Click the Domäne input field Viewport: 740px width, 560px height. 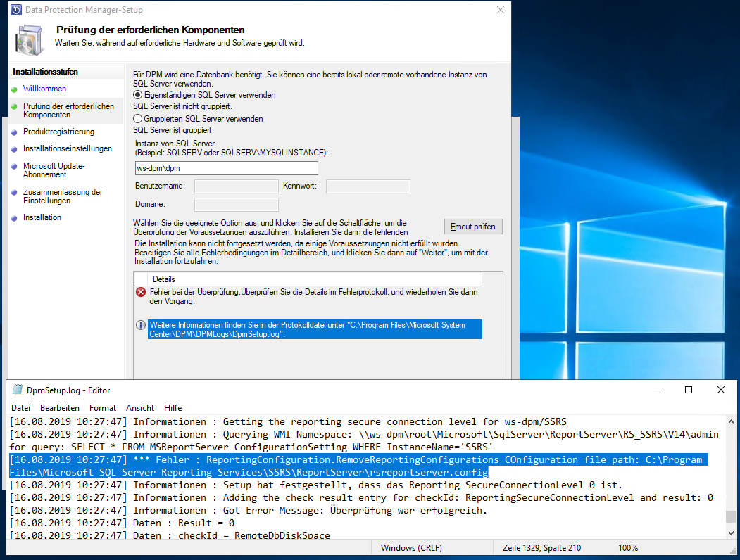(237, 204)
